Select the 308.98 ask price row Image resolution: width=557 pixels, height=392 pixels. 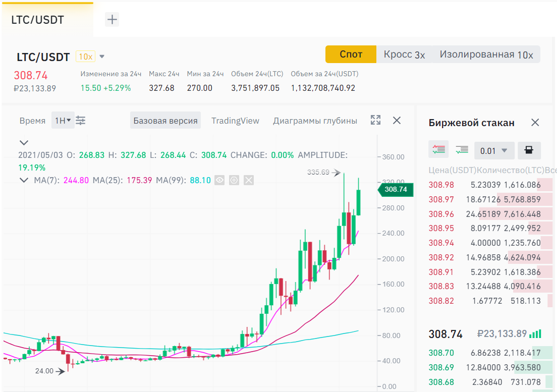[x=441, y=185]
